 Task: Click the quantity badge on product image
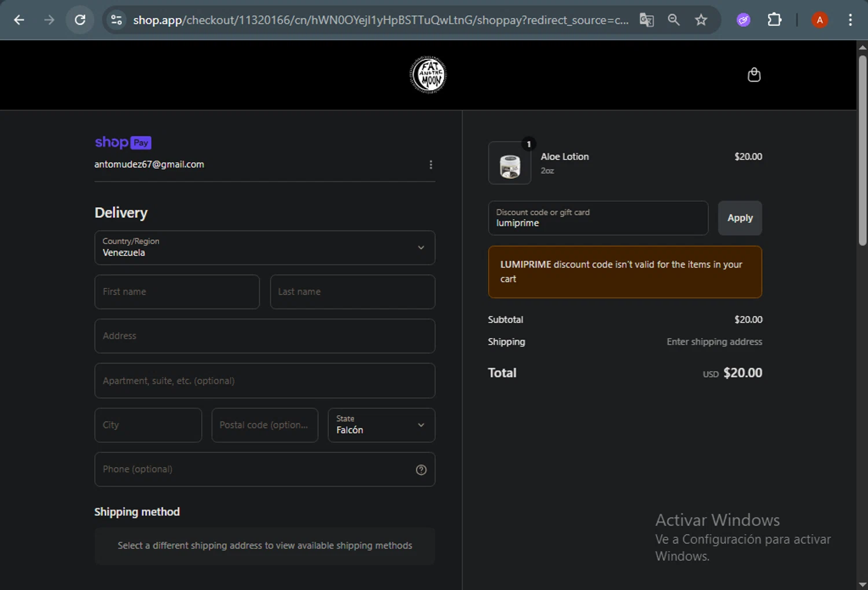click(x=528, y=144)
